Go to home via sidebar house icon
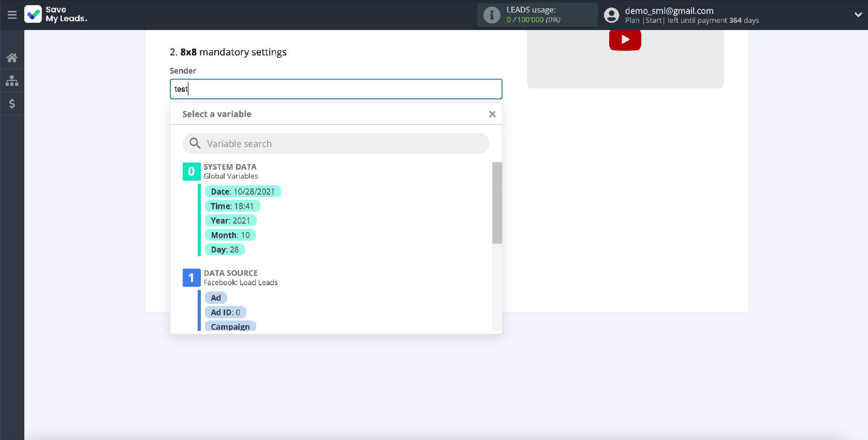The image size is (868, 440). pyautogui.click(x=12, y=57)
